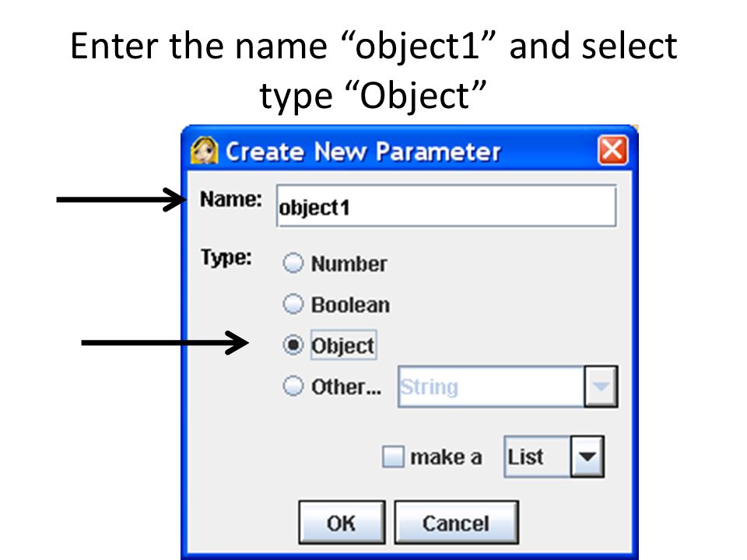Click the "Name:" label
Viewport: 747px width, 560px height.
pos(231,199)
